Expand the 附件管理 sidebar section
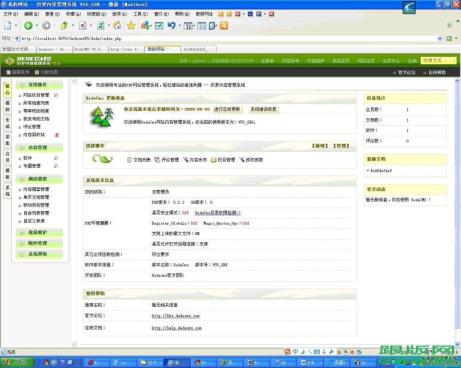 [39, 243]
